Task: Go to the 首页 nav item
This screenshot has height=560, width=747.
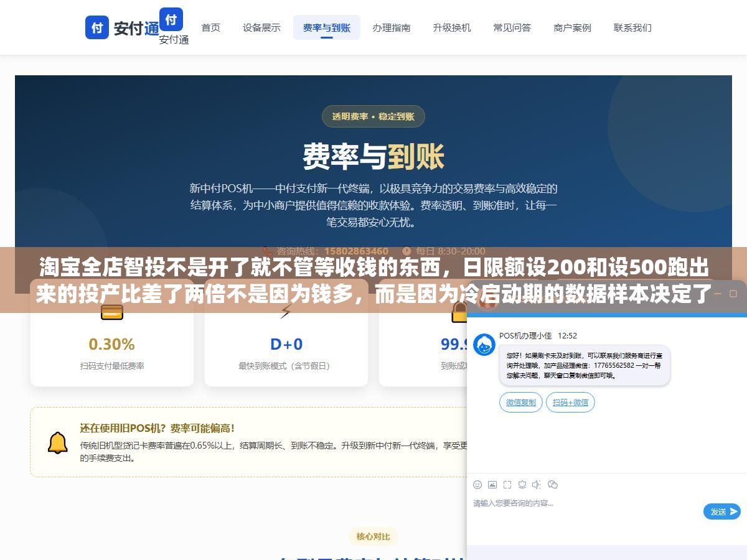Action: click(x=210, y=27)
